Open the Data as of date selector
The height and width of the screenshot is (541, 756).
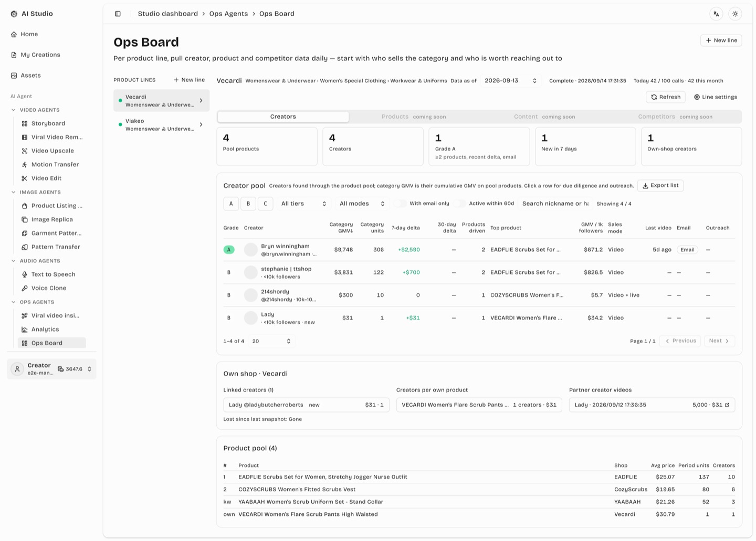(x=511, y=81)
